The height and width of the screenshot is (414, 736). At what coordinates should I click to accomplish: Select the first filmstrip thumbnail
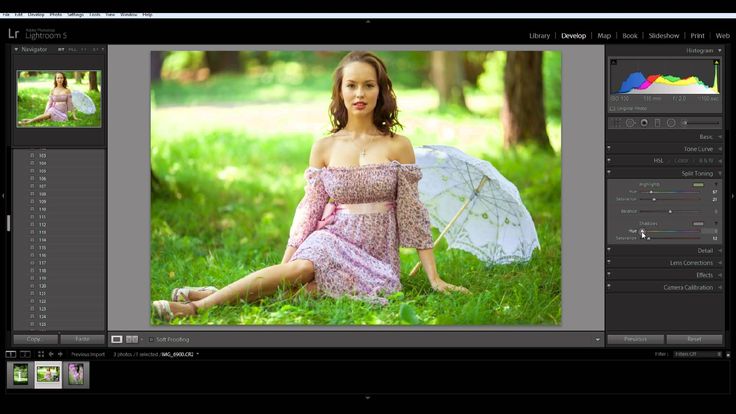(x=21, y=375)
